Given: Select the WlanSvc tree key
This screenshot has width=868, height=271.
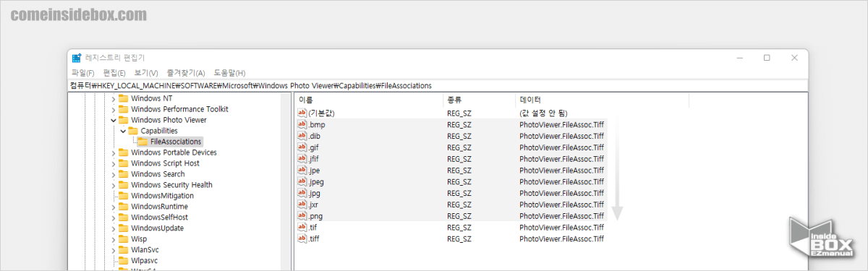Looking at the screenshot, I should point(145,250).
